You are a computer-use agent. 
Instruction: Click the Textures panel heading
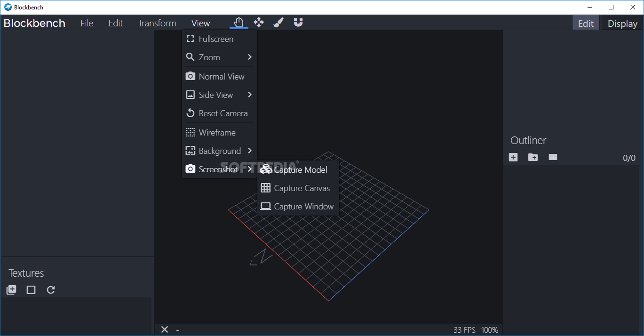pos(26,273)
